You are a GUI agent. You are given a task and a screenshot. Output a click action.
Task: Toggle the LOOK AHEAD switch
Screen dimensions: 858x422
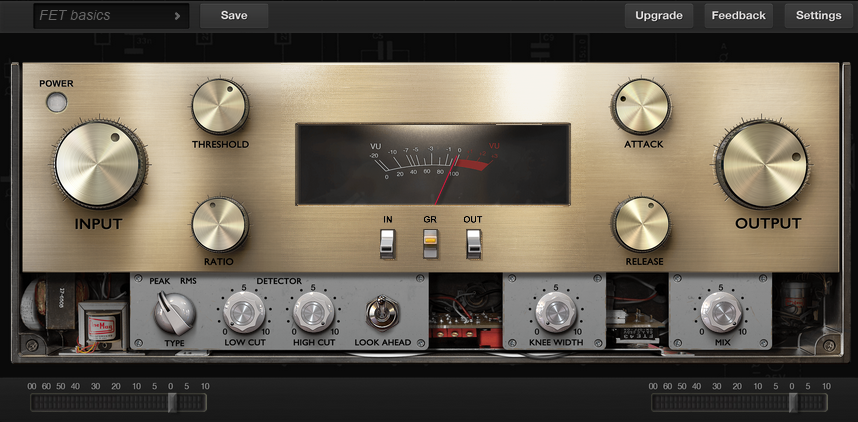382,313
